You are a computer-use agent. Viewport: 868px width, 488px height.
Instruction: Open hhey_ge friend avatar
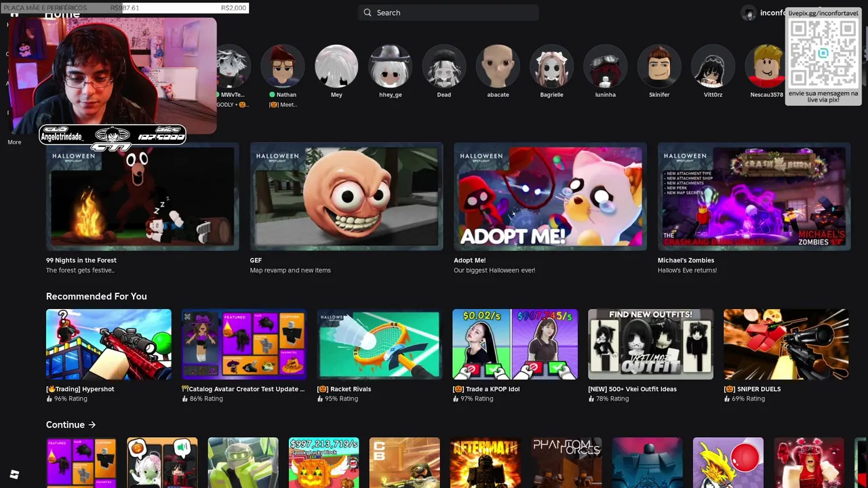coord(390,66)
